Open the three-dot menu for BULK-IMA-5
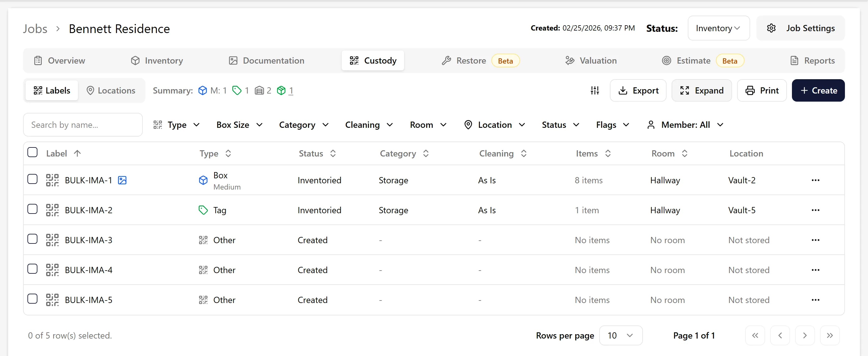Screen dimensions: 868x356 tap(815, 300)
